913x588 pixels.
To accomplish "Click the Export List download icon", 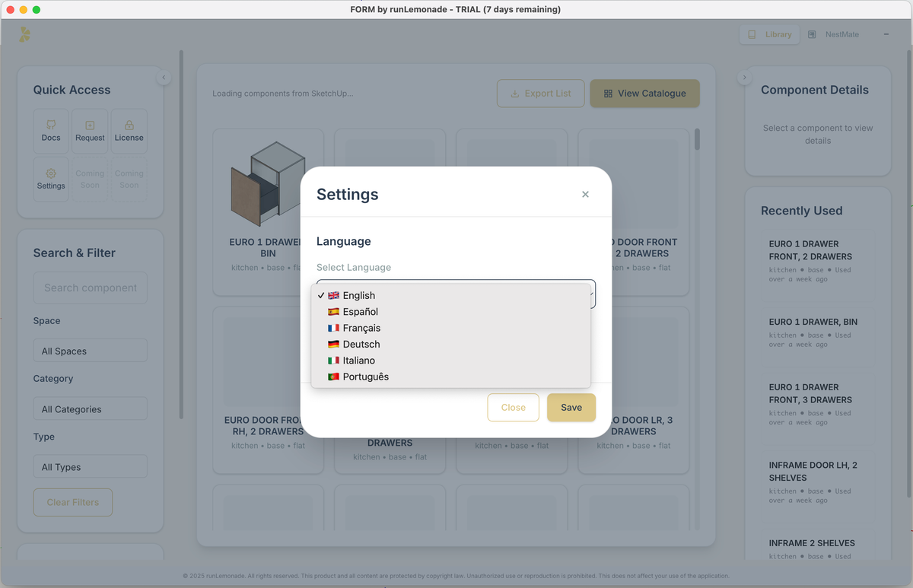I will coord(517,93).
